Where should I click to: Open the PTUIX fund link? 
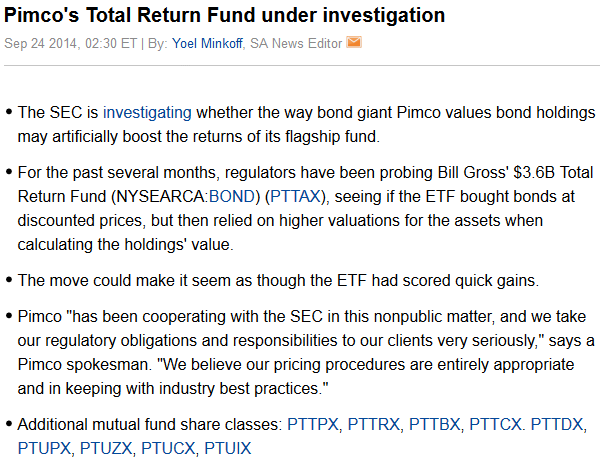click(x=228, y=448)
